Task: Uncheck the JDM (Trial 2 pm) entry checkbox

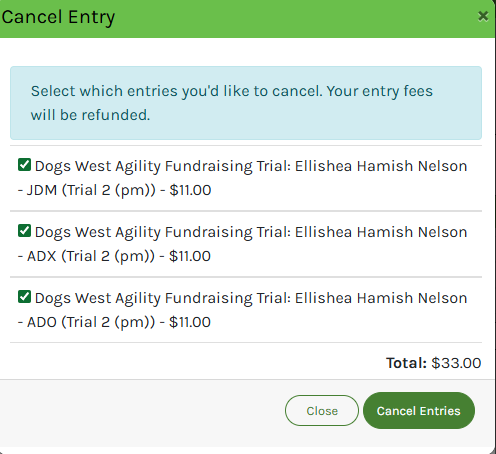Action: pos(24,165)
